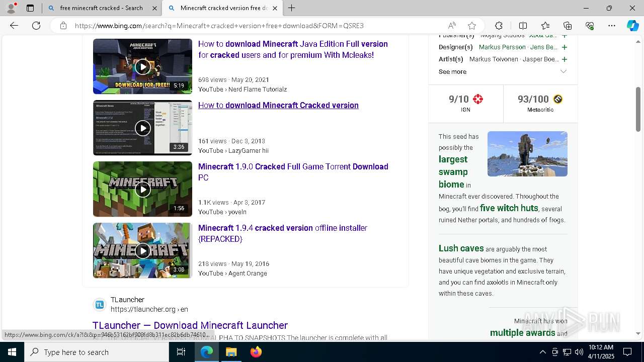
Task: Open the Metacritic 93/100 rating
Action: point(540,104)
